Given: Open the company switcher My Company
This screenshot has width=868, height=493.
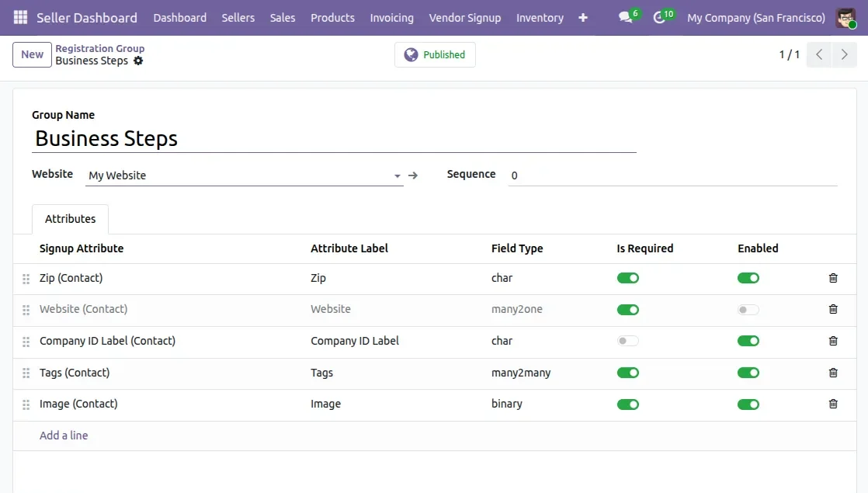Looking at the screenshot, I should pos(755,18).
